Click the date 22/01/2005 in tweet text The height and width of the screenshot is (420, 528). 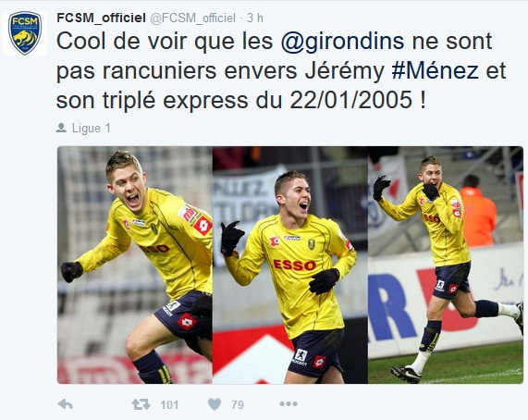[350, 100]
